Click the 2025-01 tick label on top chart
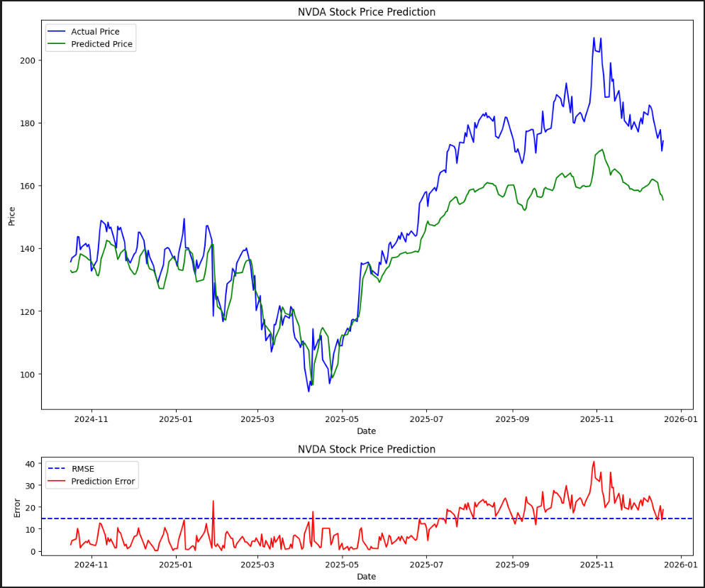Screen dimensions: 705x588 tap(174, 419)
